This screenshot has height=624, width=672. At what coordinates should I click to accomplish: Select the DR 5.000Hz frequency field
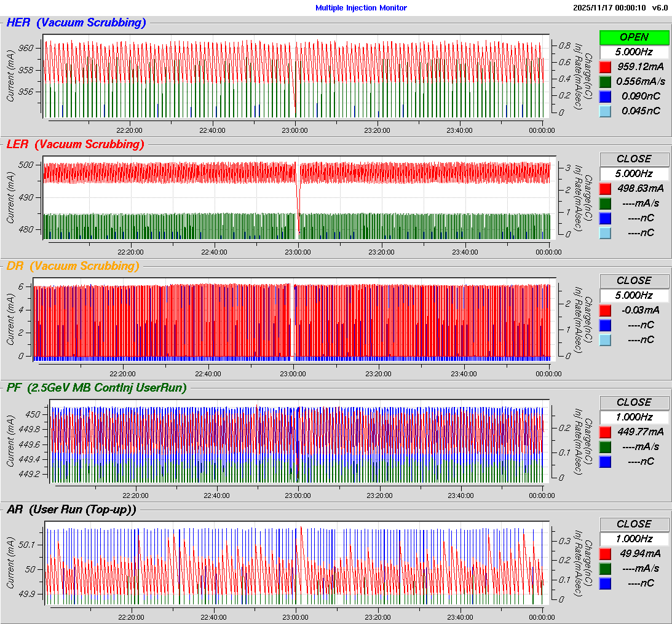634,295
